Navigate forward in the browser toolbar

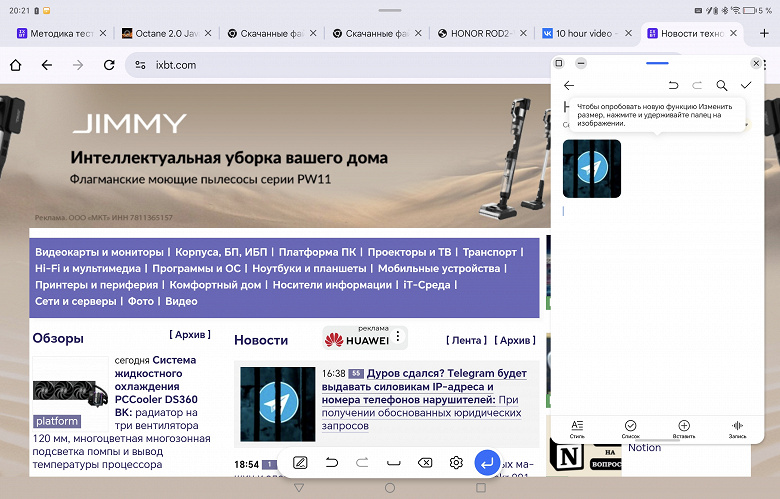[x=78, y=65]
